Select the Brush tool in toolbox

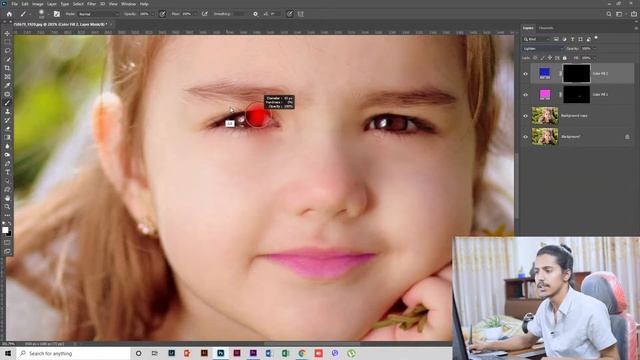click(7, 103)
